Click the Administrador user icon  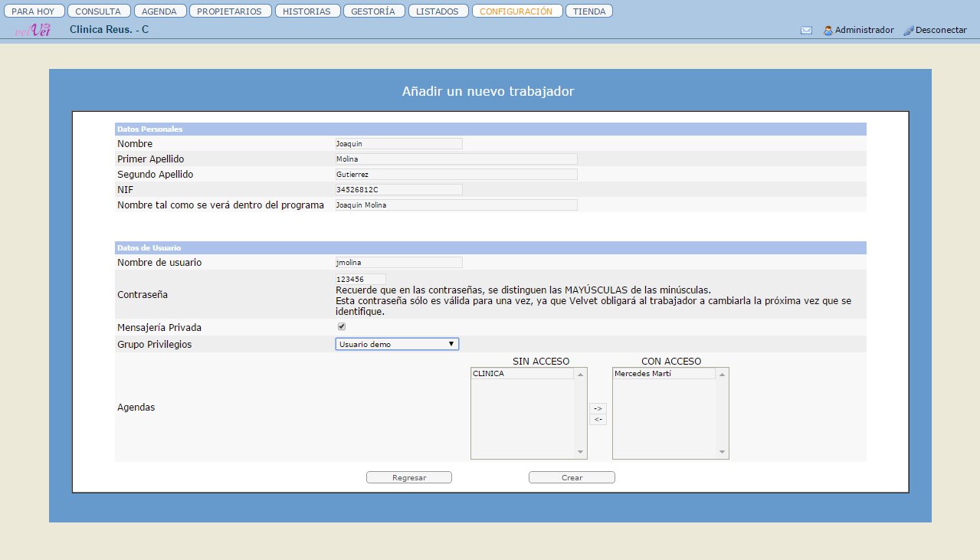coord(828,31)
